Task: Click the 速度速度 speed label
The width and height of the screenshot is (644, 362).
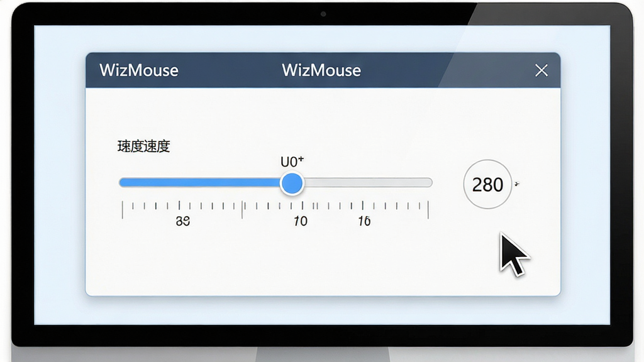Action: pyautogui.click(x=144, y=146)
